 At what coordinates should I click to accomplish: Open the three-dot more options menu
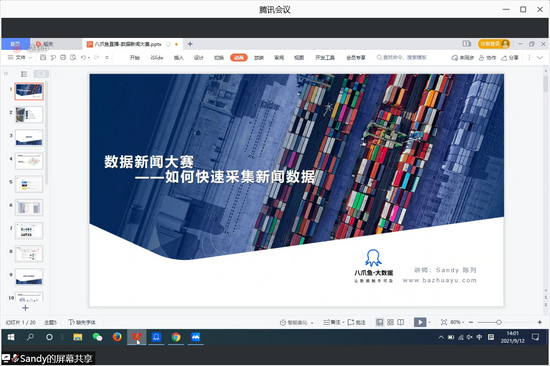coord(529,58)
